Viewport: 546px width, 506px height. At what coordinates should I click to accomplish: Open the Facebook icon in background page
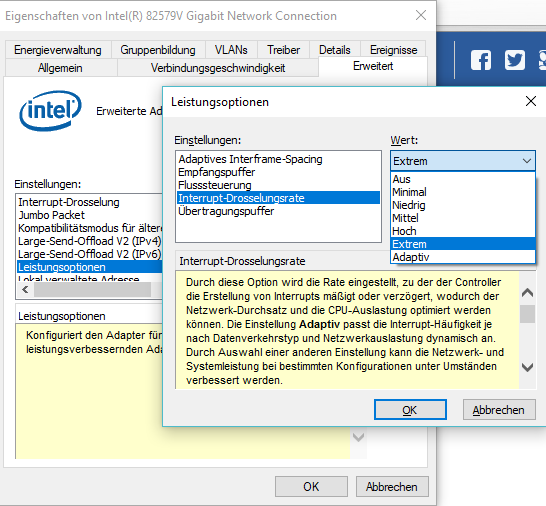coord(481,60)
